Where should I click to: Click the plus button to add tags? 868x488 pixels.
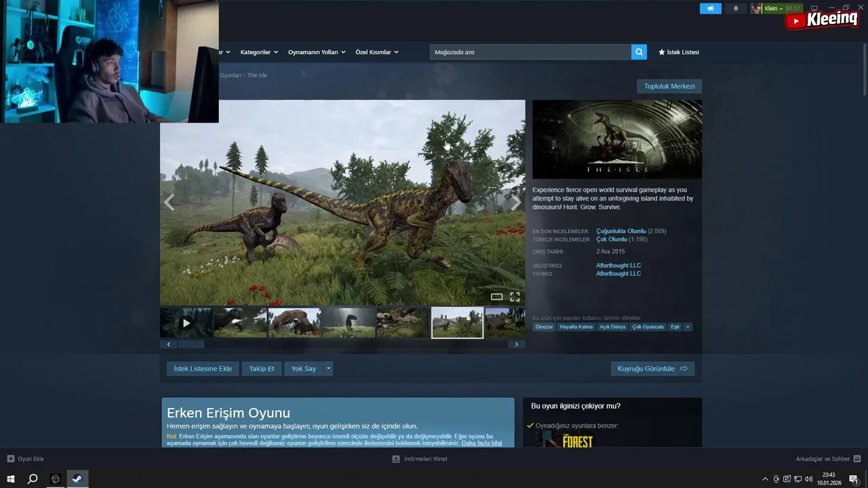[x=688, y=327]
